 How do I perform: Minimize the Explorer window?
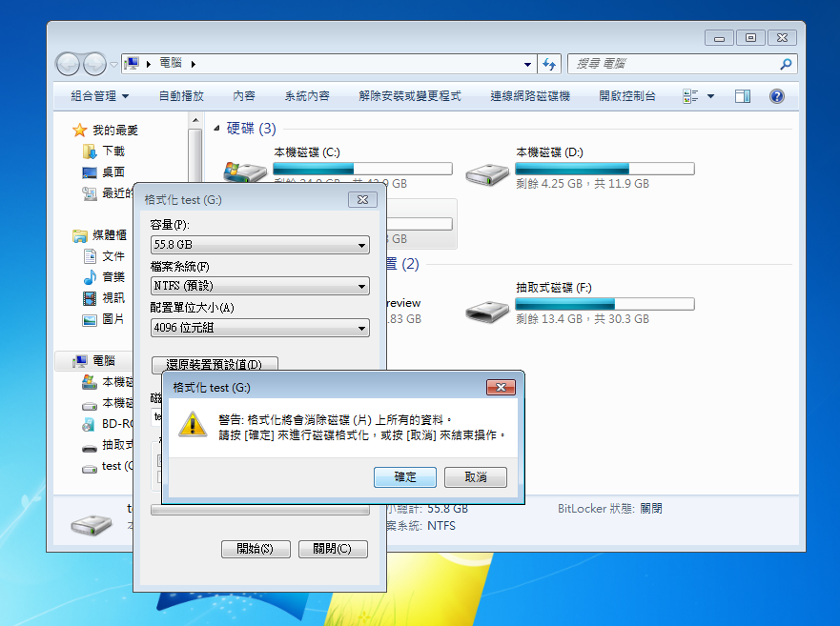coord(720,37)
